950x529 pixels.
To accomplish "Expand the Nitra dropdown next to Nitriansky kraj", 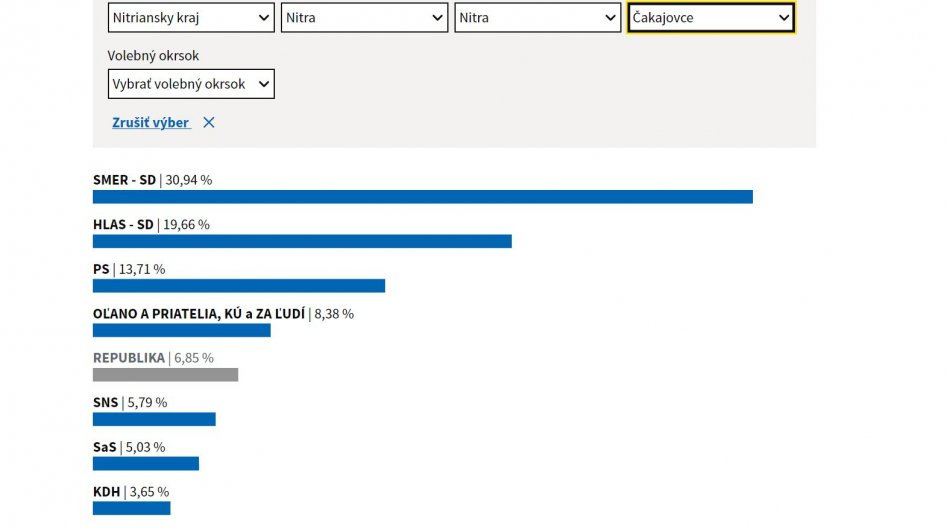I will (364, 18).
